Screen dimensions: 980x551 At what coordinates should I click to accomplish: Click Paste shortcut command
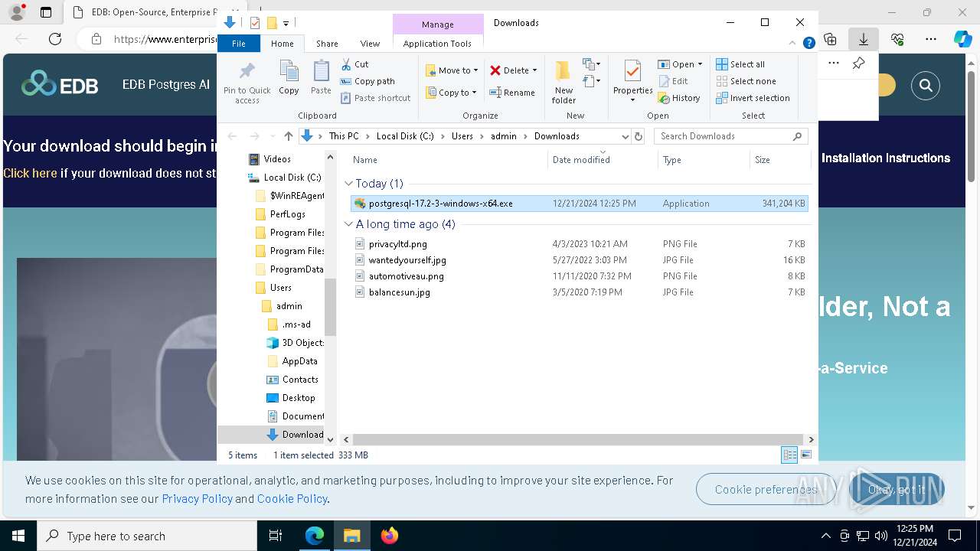pos(376,98)
